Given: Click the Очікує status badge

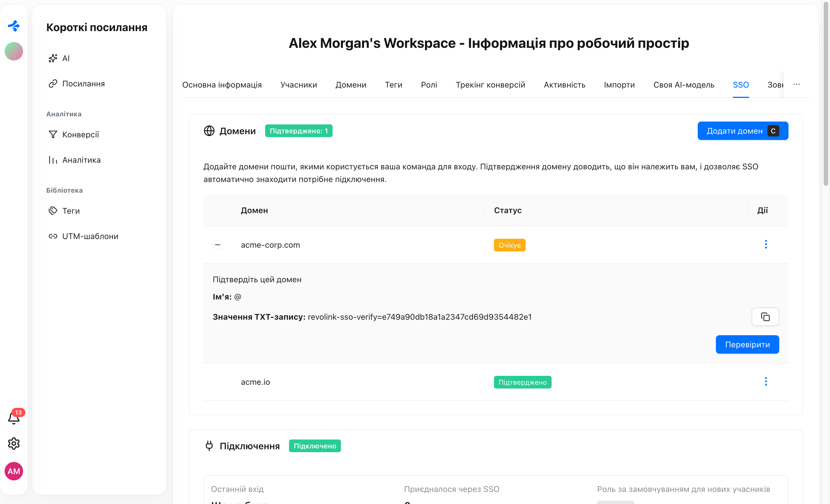Looking at the screenshot, I should [510, 245].
